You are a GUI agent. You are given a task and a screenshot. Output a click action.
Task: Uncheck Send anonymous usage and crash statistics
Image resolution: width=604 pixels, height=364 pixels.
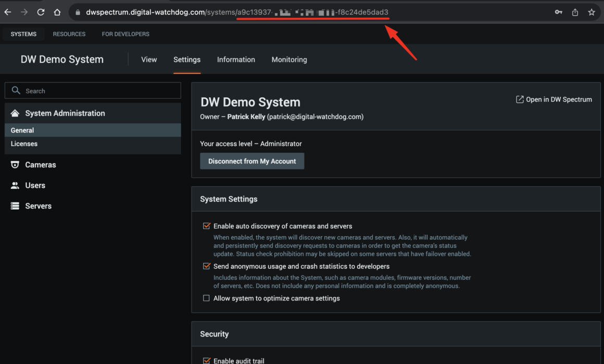point(207,266)
